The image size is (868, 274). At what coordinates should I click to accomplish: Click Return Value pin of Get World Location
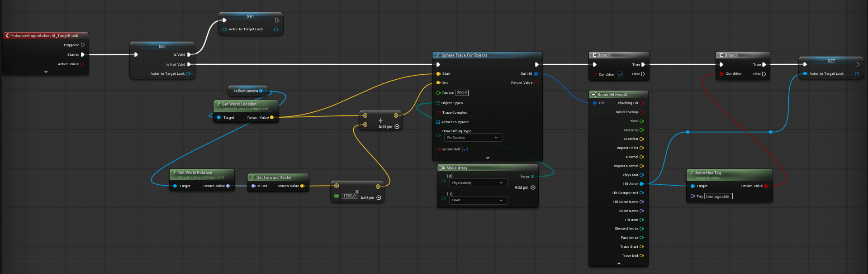coord(272,117)
